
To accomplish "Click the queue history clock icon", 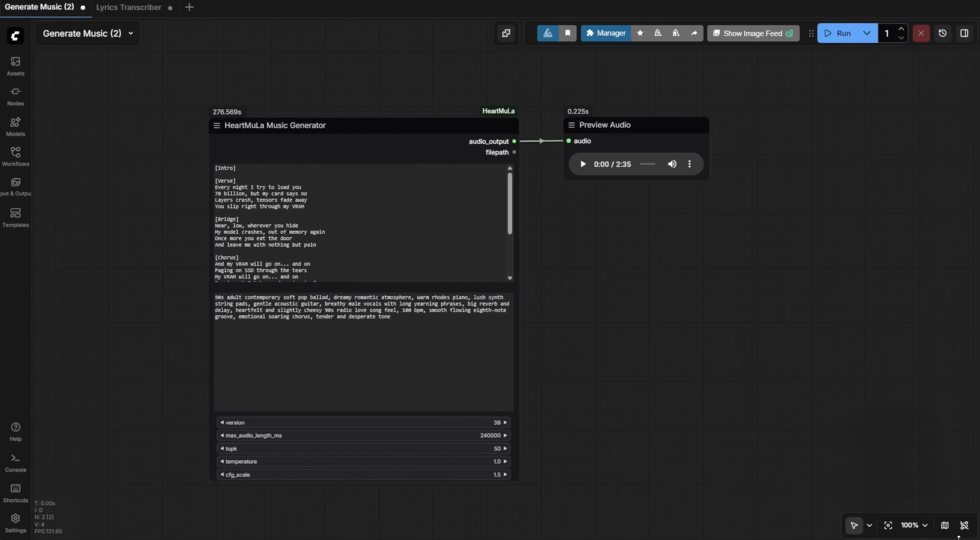I will [942, 33].
